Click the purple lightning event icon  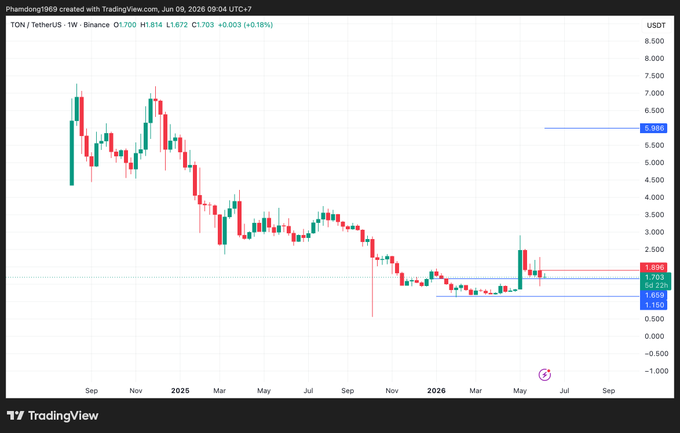tap(545, 374)
